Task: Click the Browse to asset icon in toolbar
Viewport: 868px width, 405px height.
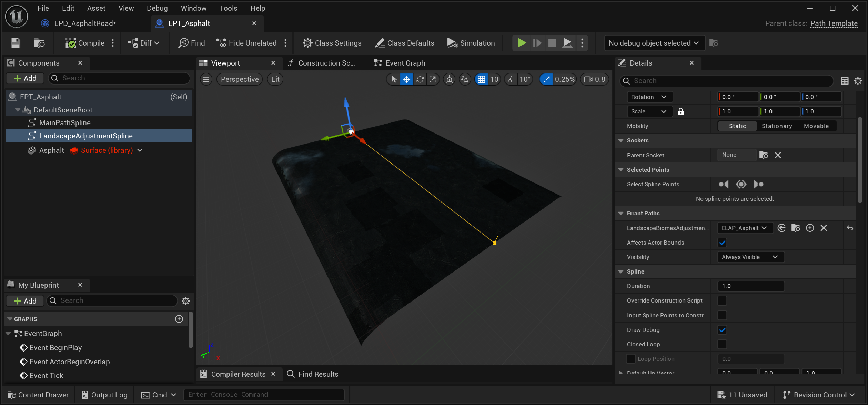Action: [x=39, y=43]
